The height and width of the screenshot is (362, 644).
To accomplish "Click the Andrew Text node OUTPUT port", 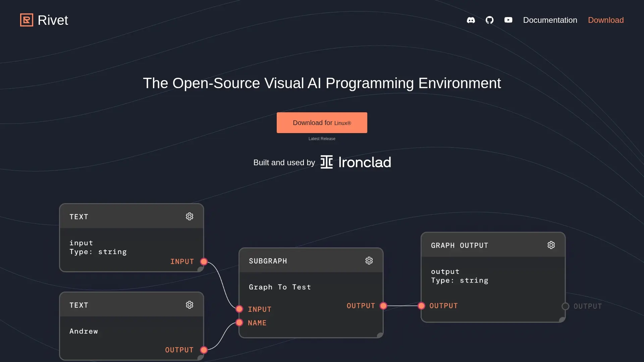I will coord(204,350).
